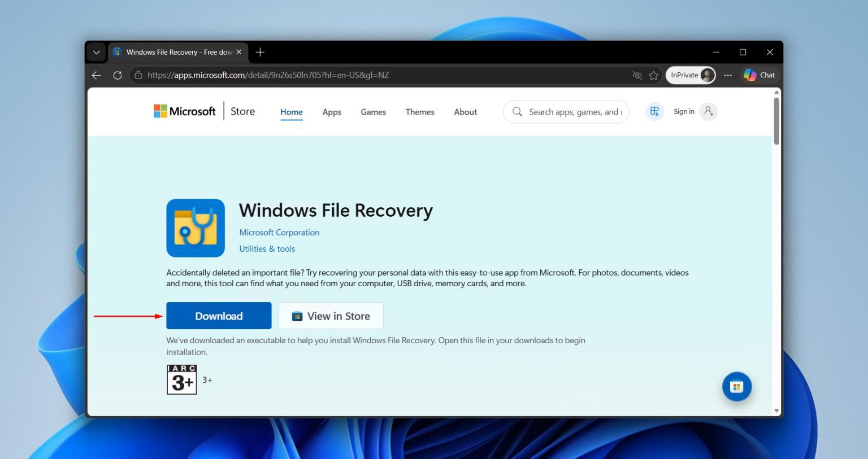Image resolution: width=868 pixels, height=459 pixels.
Task: Go to the Home tab
Action: 292,112
